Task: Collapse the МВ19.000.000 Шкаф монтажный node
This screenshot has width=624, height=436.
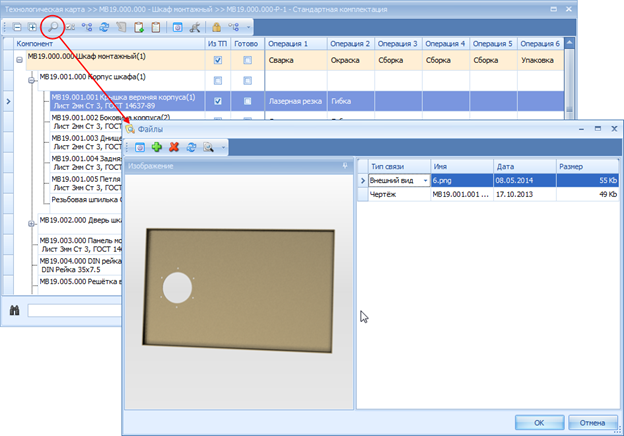Action: click(20, 61)
